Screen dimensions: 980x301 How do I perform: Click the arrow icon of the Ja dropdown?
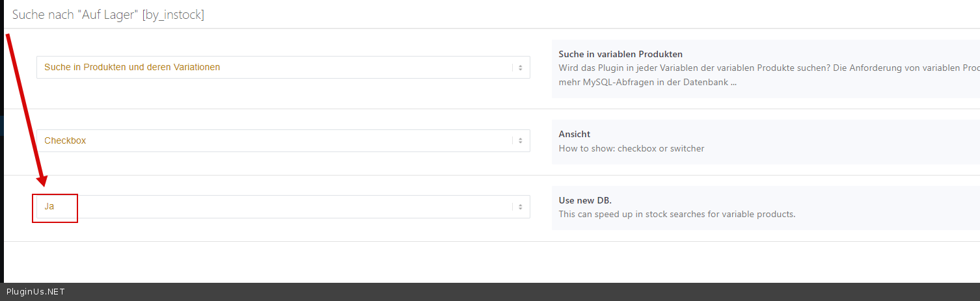pyautogui.click(x=520, y=207)
